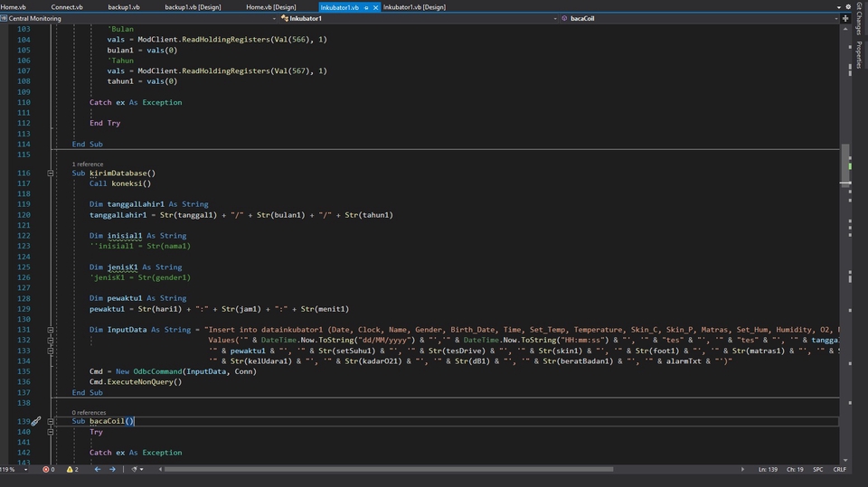The width and height of the screenshot is (868, 487).
Task: Click the Ch: 19 column indicator
Action: [795, 469]
